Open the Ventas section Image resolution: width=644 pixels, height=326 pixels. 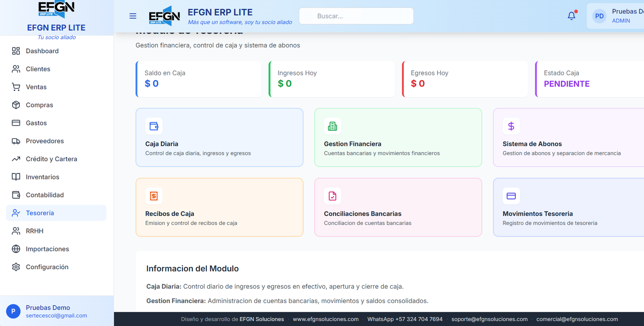pos(56,87)
